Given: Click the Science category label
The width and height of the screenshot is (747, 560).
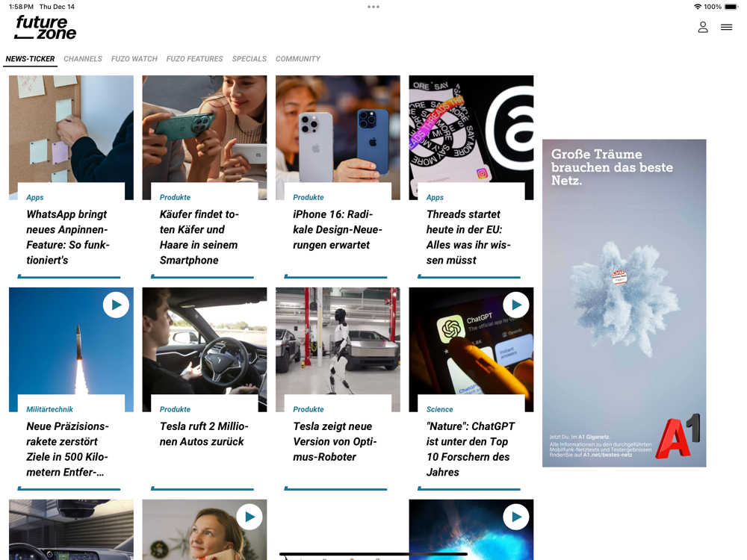Looking at the screenshot, I should [x=440, y=409].
